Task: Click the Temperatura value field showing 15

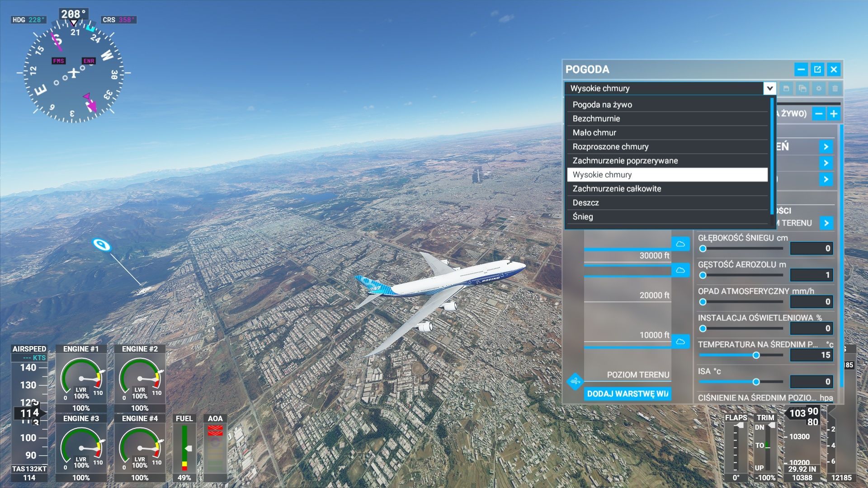Action: (811, 355)
